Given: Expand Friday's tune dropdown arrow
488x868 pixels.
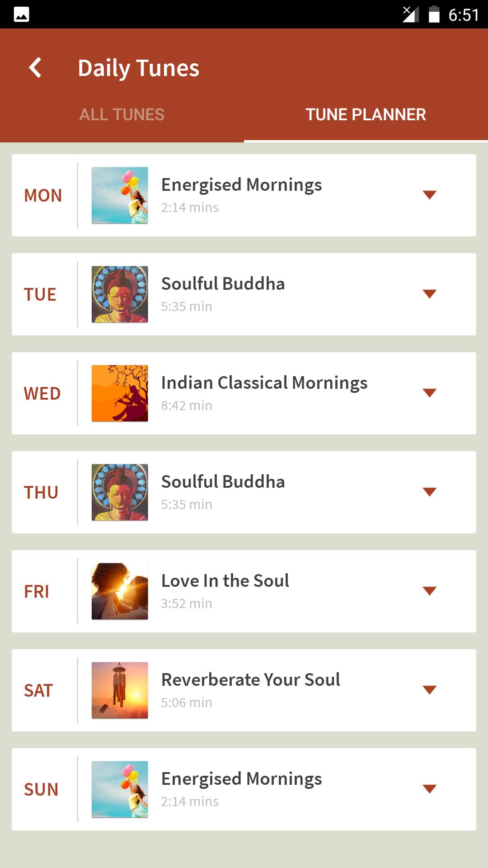Looking at the screenshot, I should (x=429, y=591).
